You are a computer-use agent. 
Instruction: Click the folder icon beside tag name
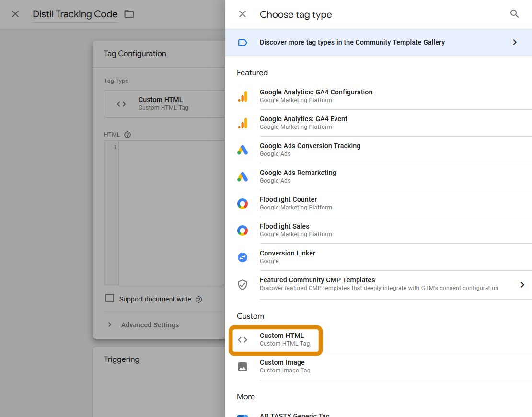129,14
